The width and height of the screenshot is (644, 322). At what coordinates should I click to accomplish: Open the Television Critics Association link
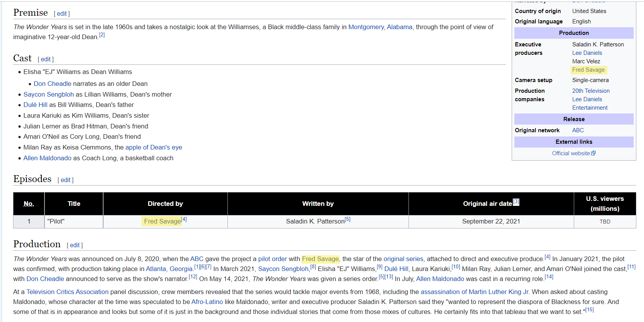point(68,292)
